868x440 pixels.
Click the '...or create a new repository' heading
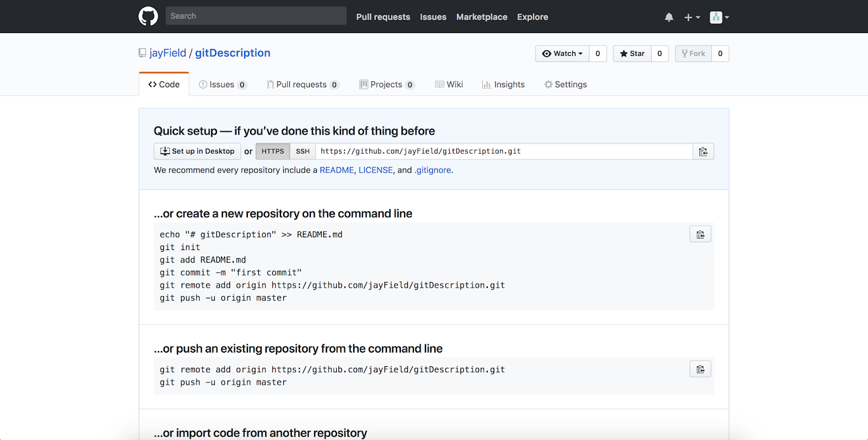click(x=283, y=214)
